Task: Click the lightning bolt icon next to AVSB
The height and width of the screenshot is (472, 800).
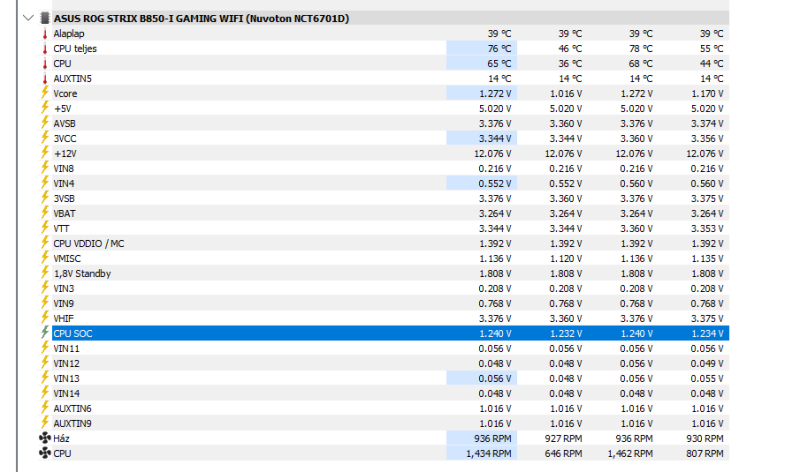Action: coord(45,123)
